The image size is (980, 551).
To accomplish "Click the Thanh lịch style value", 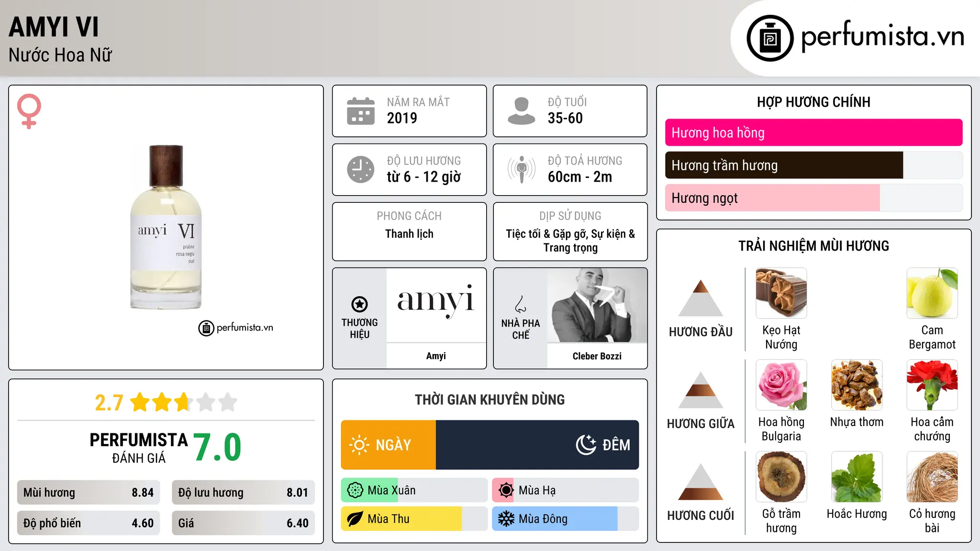I will coord(409,234).
